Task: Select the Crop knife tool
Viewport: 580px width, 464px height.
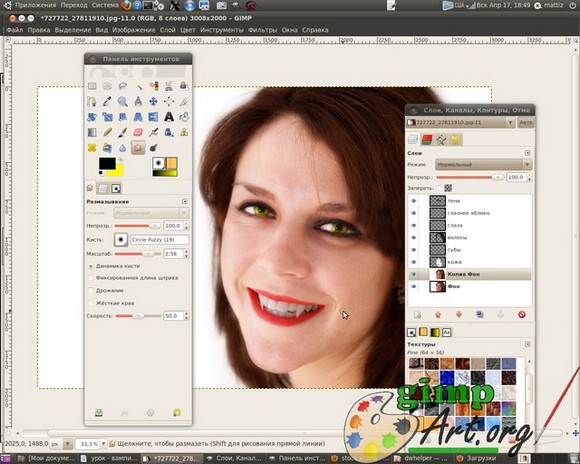Action: (x=184, y=101)
